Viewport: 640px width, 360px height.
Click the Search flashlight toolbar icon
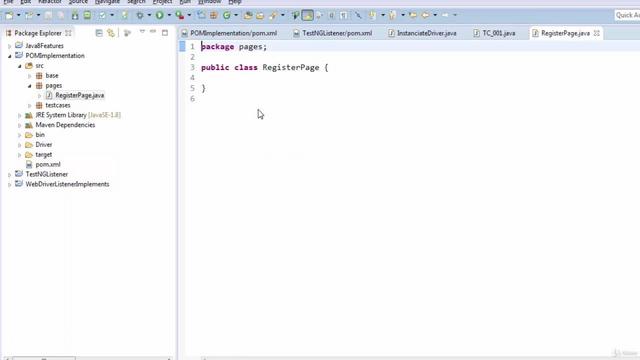273,16
